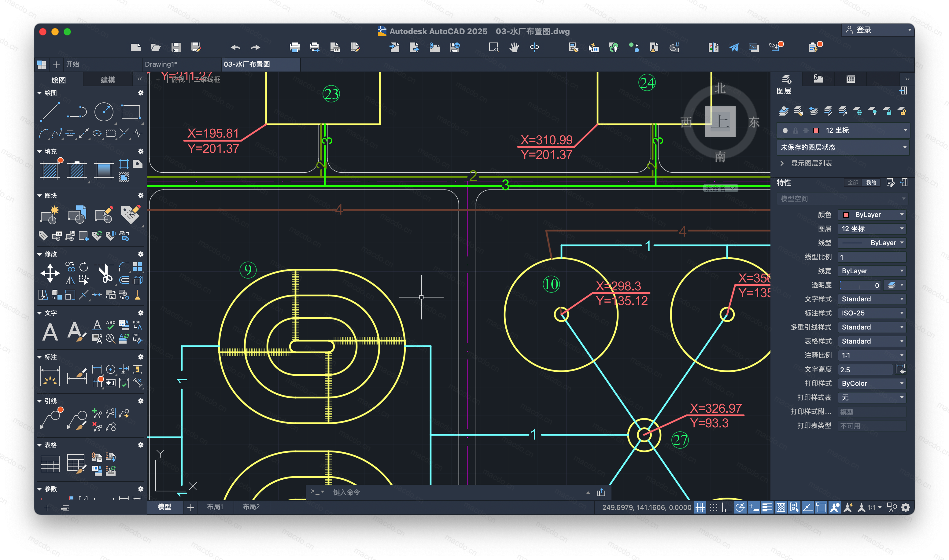Open new drawing tab with plus button
949x560 pixels.
coord(56,64)
